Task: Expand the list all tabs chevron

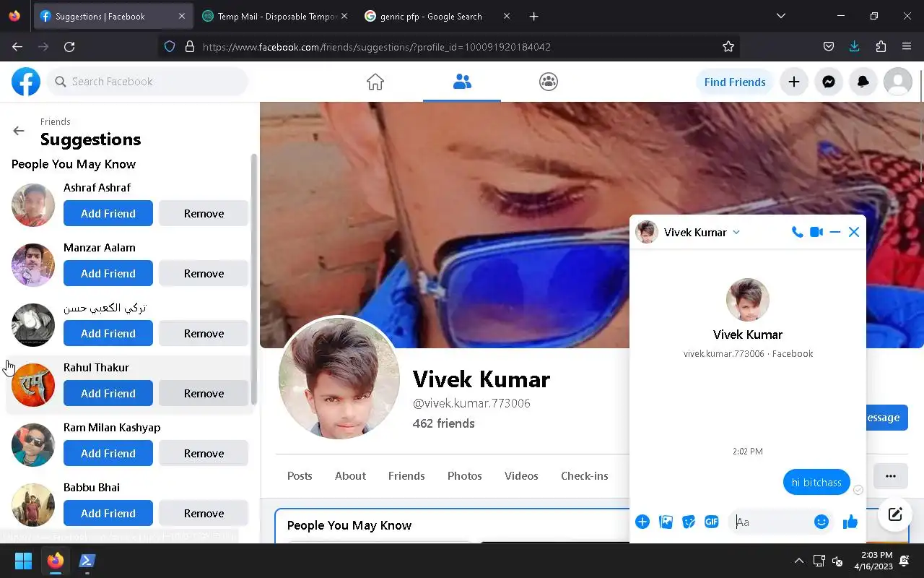Action: (780, 16)
